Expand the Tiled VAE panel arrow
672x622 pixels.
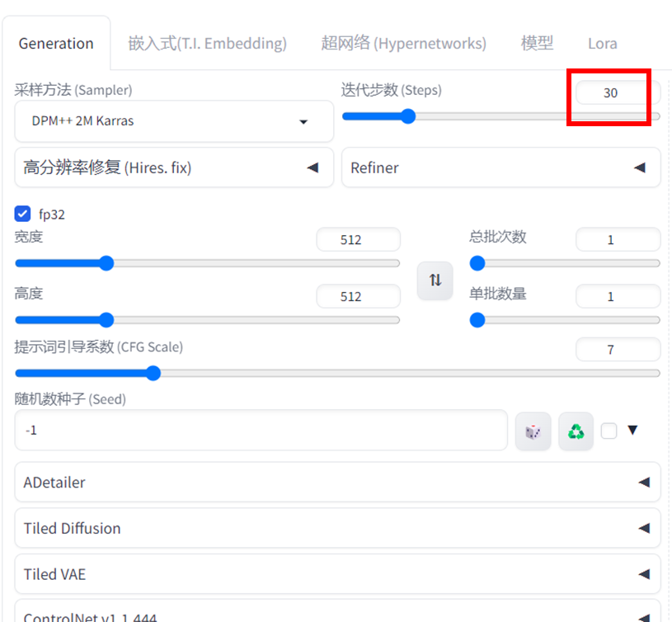[x=644, y=574]
